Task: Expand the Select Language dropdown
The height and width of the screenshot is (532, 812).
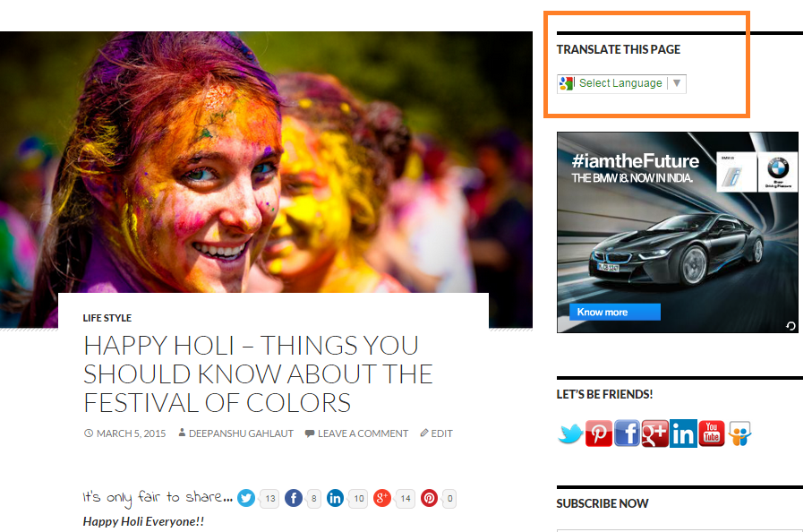Action: coord(621,83)
